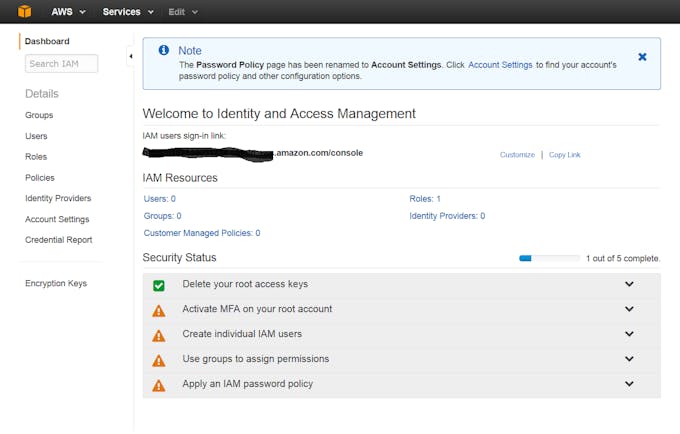
Task: Open the Roles: 1 resource link
Action: click(x=425, y=199)
